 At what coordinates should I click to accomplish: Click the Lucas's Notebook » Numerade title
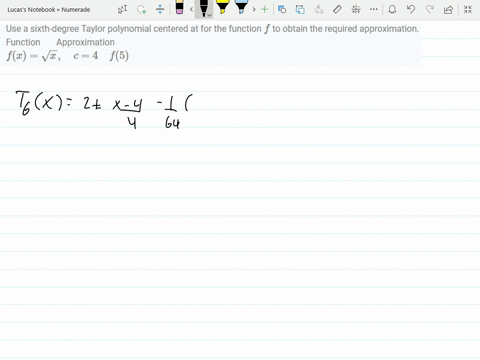(x=49, y=10)
